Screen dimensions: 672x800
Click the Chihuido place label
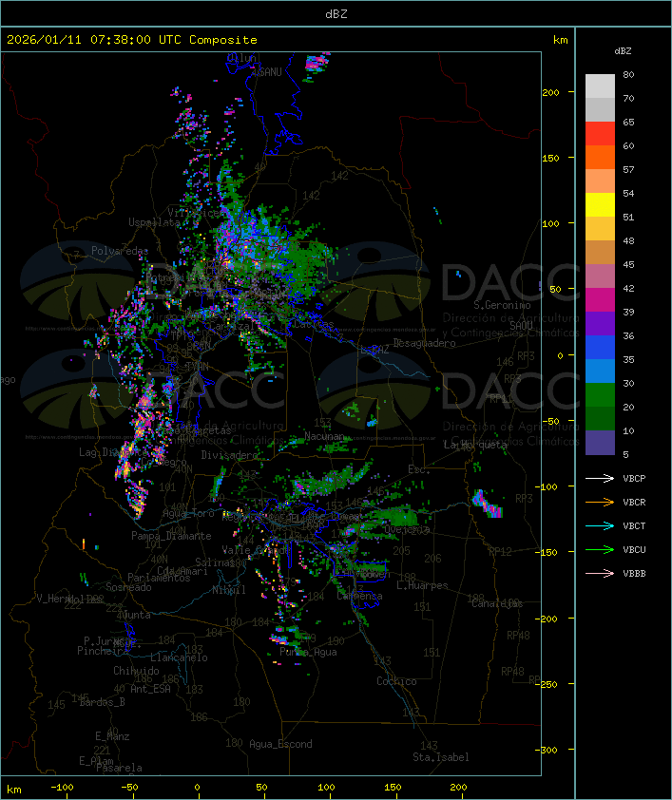[x=136, y=671]
